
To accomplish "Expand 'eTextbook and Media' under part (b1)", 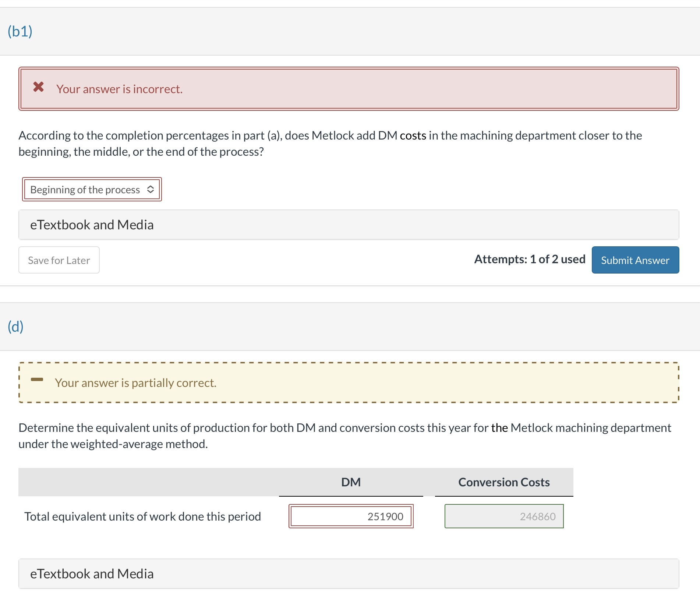I will (92, 224).
